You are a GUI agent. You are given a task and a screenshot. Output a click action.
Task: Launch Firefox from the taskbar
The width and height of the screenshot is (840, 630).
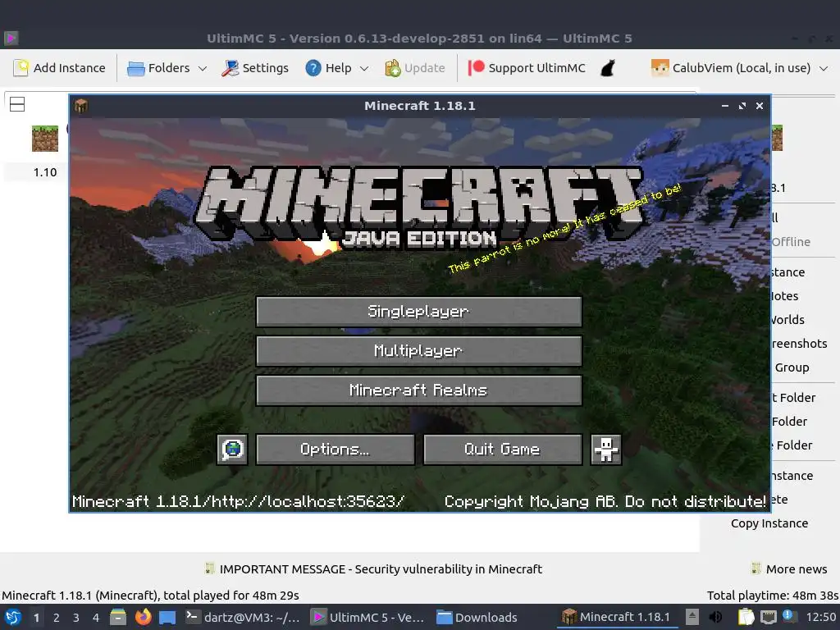[143, 617]
